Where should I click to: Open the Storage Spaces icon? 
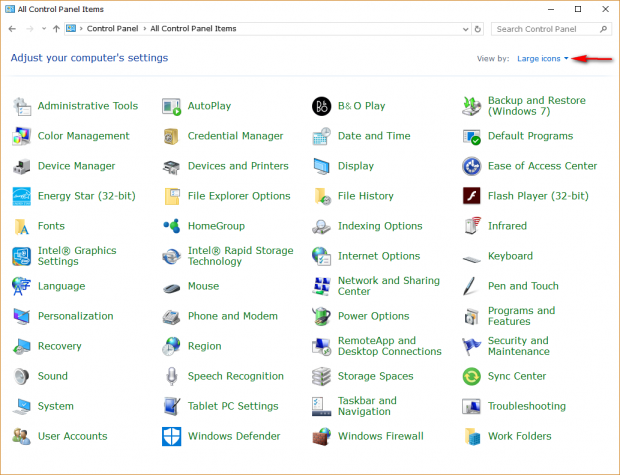point(321,377)
